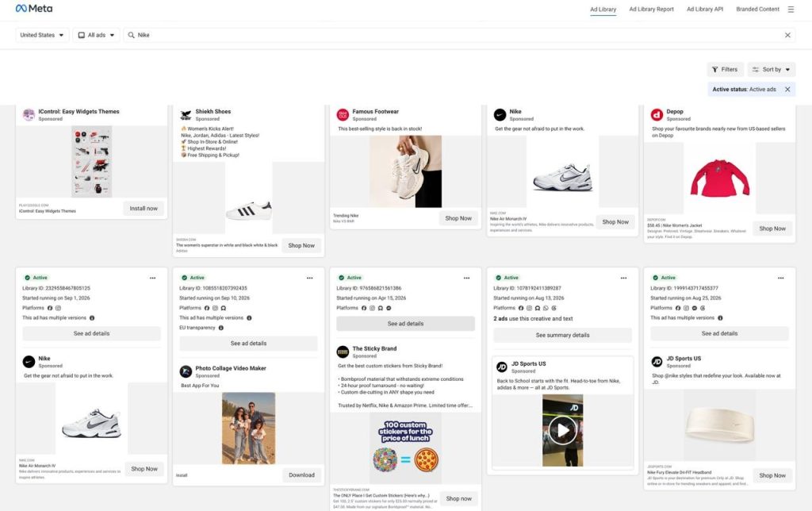Screen dimensions: 812x511
Task: Open the cream headband product image
Action: tap(719, 425)
